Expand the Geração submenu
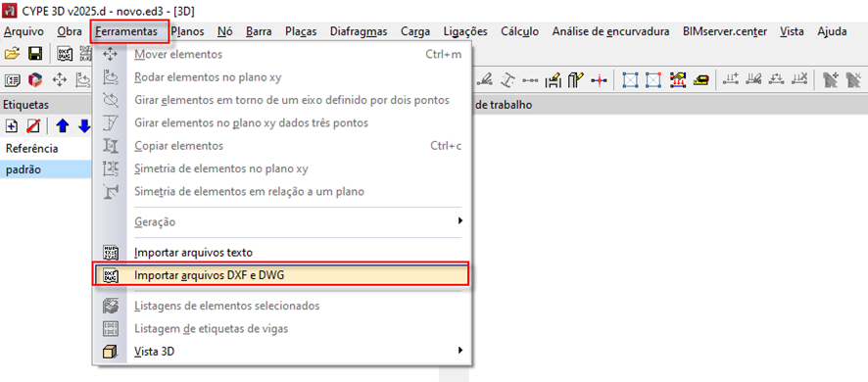 click(x=281, y=222)
